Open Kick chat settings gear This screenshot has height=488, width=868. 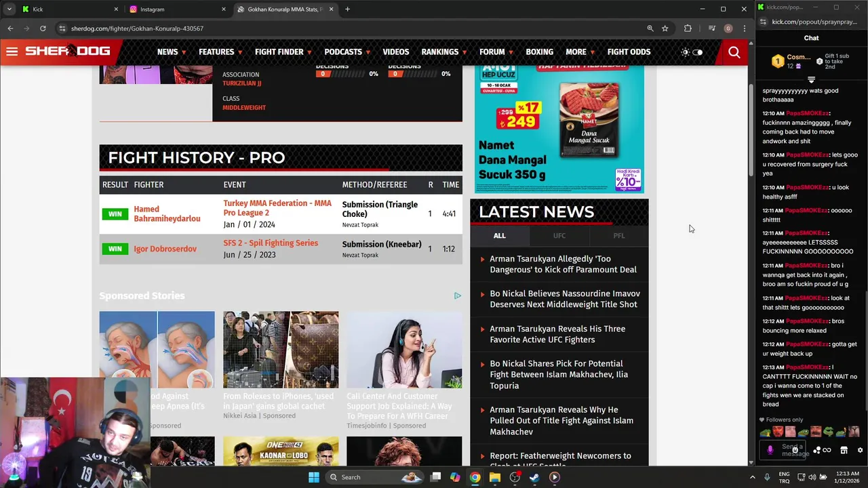(x=860, y=450)
